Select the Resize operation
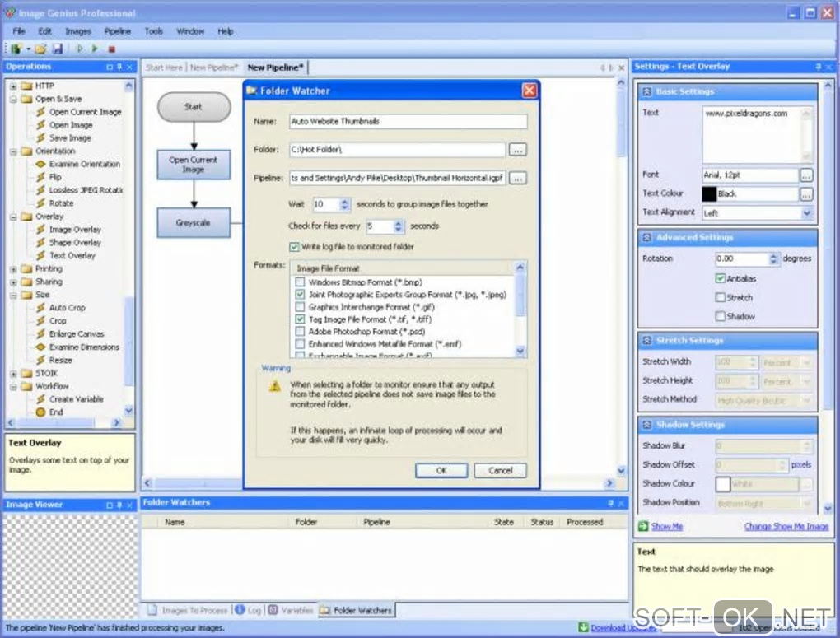The width and height of the screenshot is (840, 638). (x=61, y=360)
